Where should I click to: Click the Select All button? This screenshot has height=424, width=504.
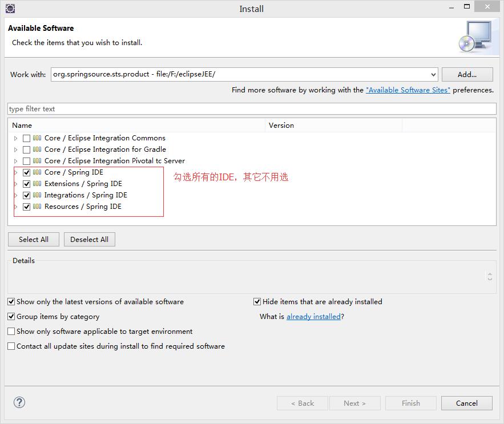point(34,240)
